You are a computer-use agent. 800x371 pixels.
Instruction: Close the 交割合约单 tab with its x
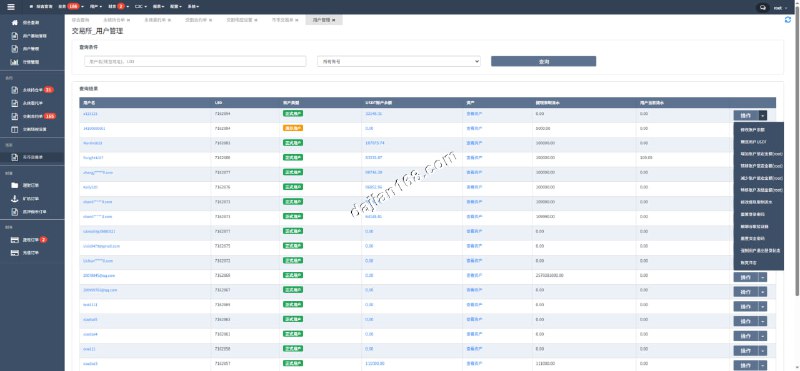click(x=211, y=20)
